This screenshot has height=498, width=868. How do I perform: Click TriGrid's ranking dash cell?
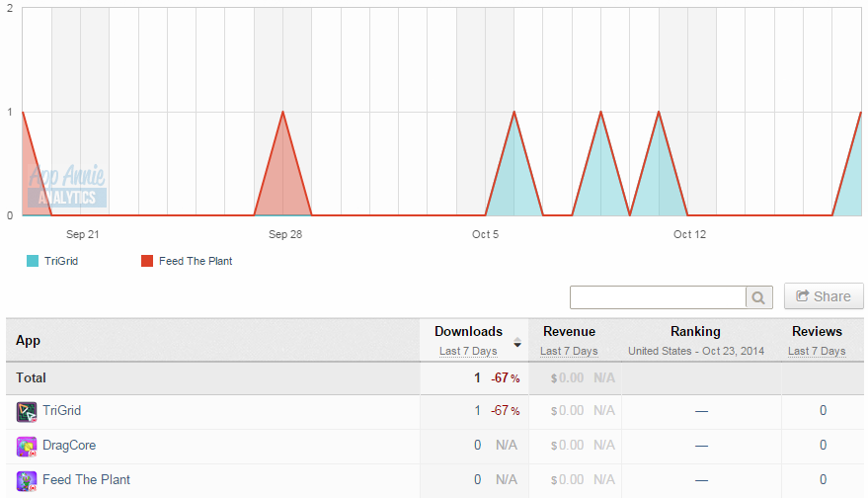(701, 411)
